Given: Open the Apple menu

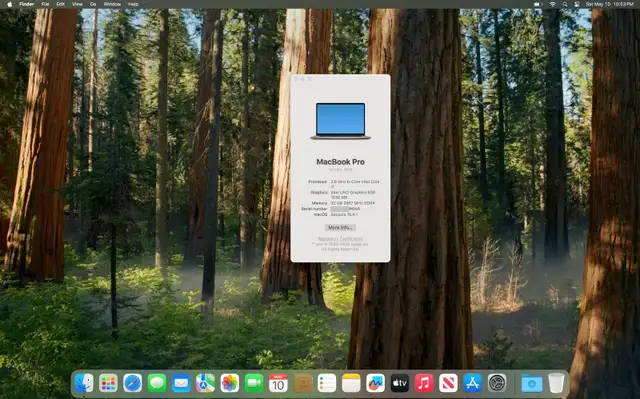Looking at the screenshot, I should coord(10,4).
